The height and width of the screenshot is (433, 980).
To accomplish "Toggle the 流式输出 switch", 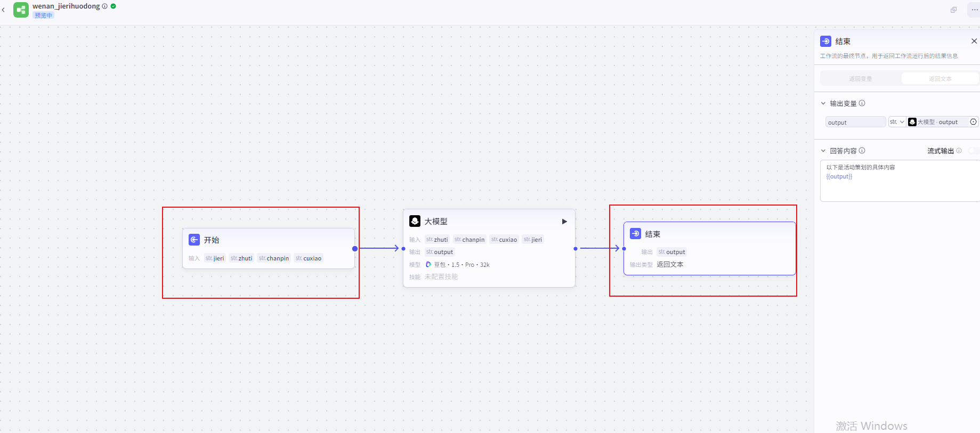I will coord(973,151).
